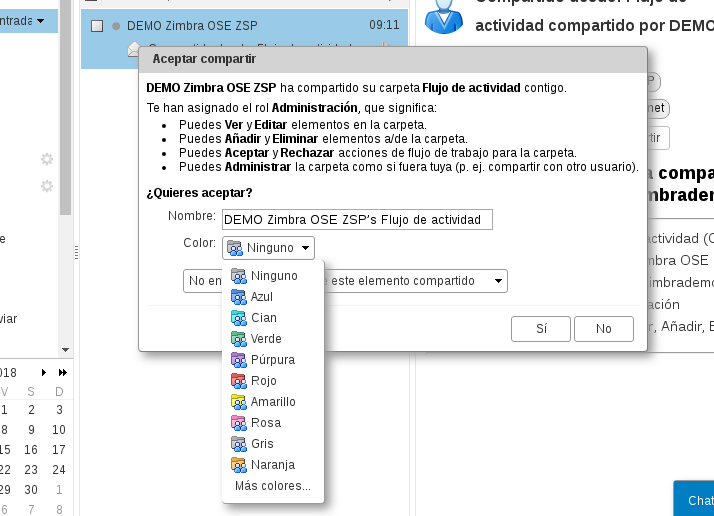714x516 pixels.
Task: Click the blue shared folder icon beside Azul
Action: point(239,297)
